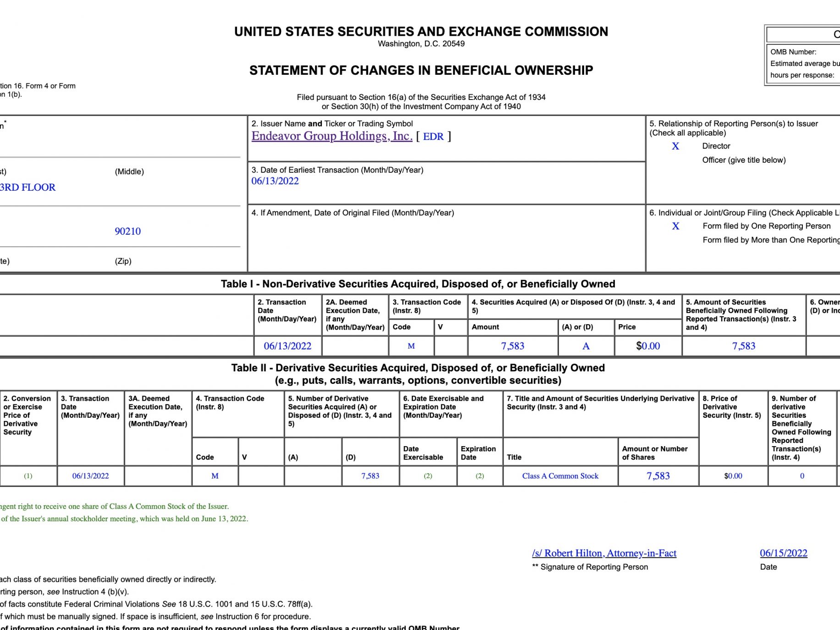Image resolution: width=840 pixels, height=630 pixels.
Task: Click the derivative security price $0.00
Action: point(733,476)
